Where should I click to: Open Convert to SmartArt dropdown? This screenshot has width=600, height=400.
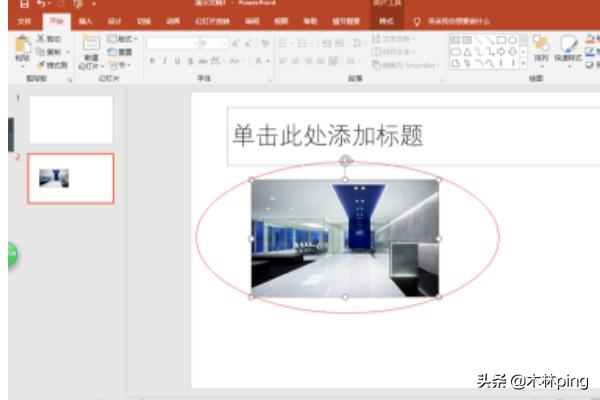[406, 65]
